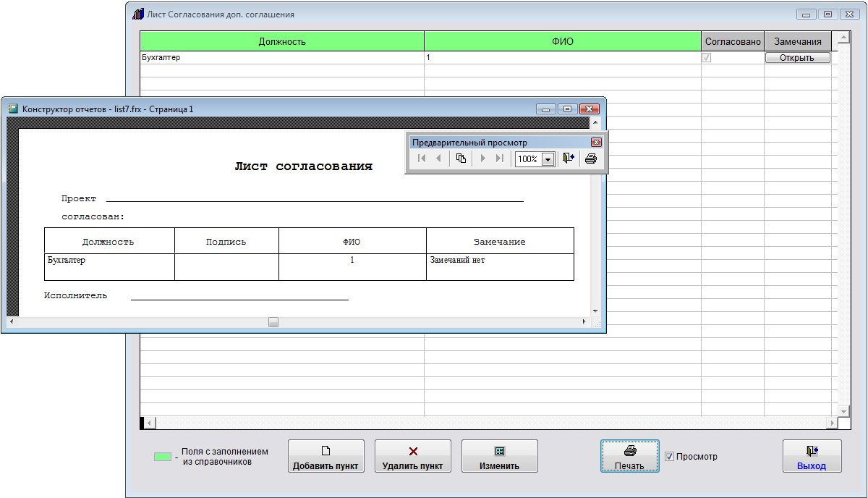Viewport: 868px width, 498px height.
Task: Toggle the Просмотр checkbox
Action: click(669, 457)
